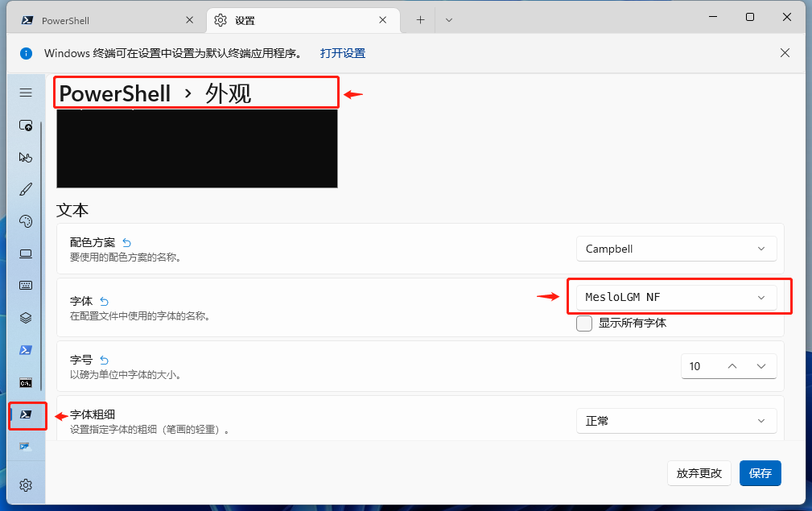Enable the 显示所有字体 checkbox
Viewport: 812px width, 511px height.
[x=584, y=323]
